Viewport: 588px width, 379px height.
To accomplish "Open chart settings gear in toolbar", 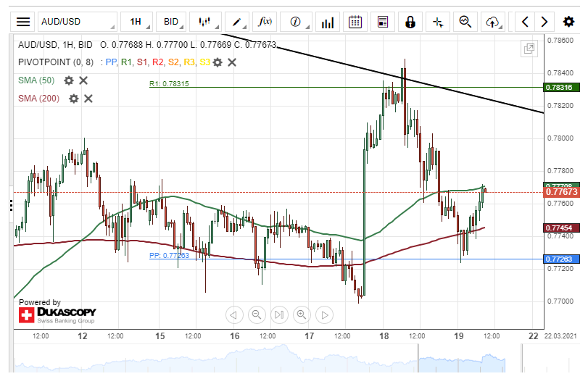I will (568, 22).
